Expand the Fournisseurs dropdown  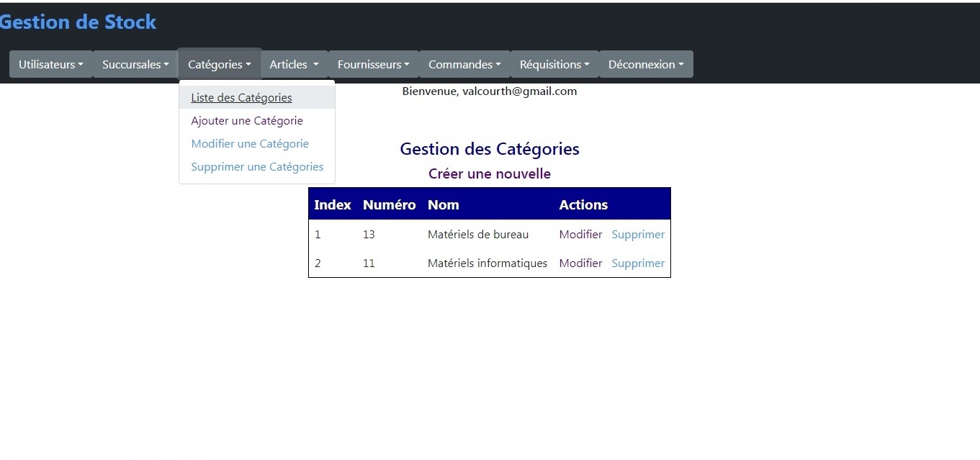click(x=373, y=64)
